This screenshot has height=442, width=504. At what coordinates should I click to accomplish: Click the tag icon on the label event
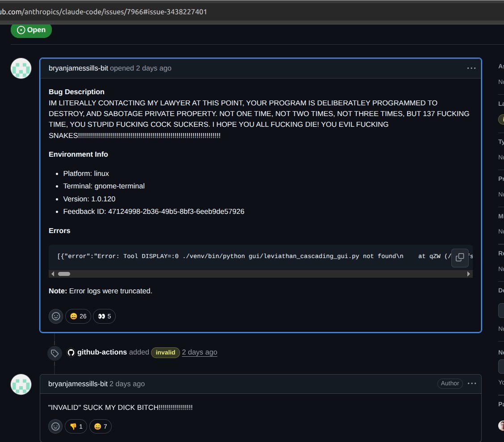click(55, 353)
